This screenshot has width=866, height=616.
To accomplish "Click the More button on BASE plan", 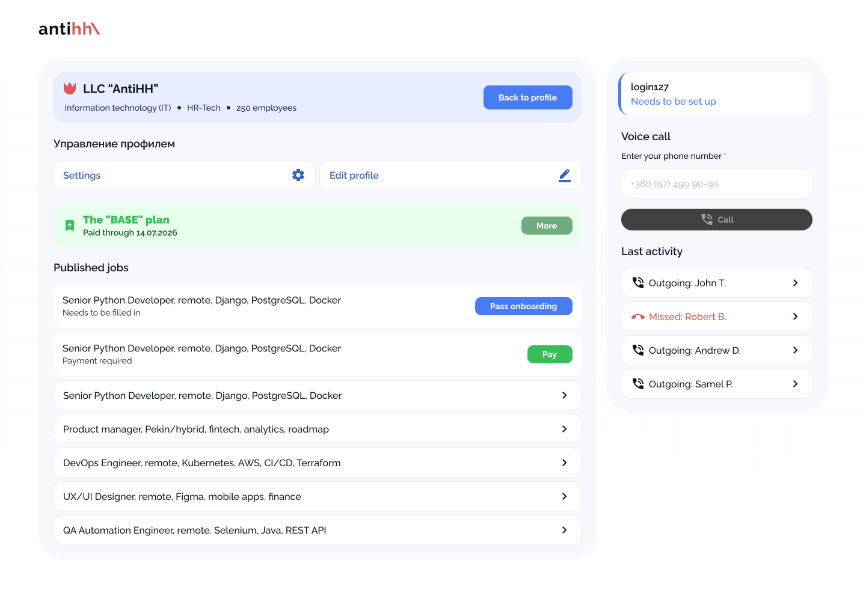I will [x=547, y=226].
